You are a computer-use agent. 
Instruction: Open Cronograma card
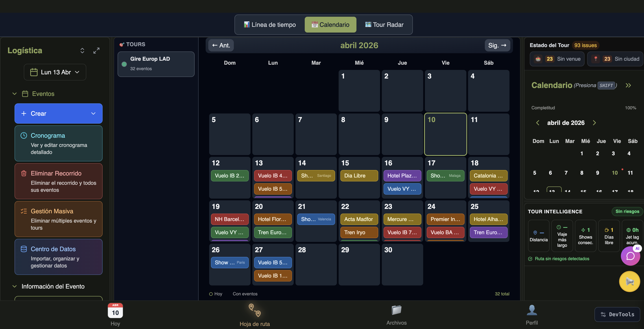pyautogui.click(x=59, y=144)
